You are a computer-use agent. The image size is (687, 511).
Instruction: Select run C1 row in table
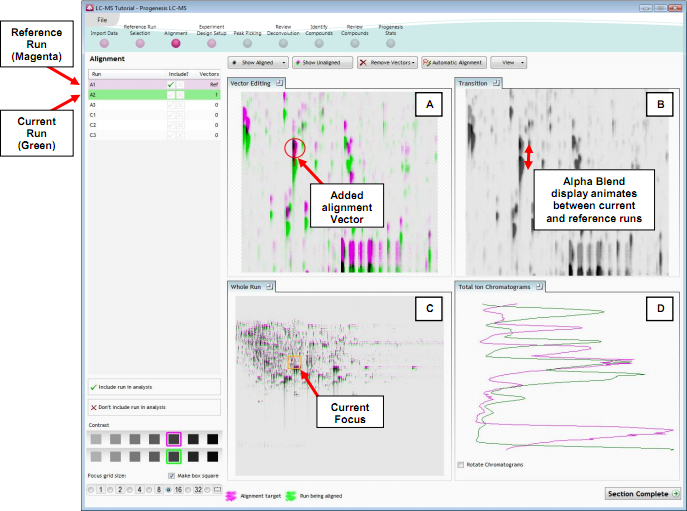click(154, 115)
